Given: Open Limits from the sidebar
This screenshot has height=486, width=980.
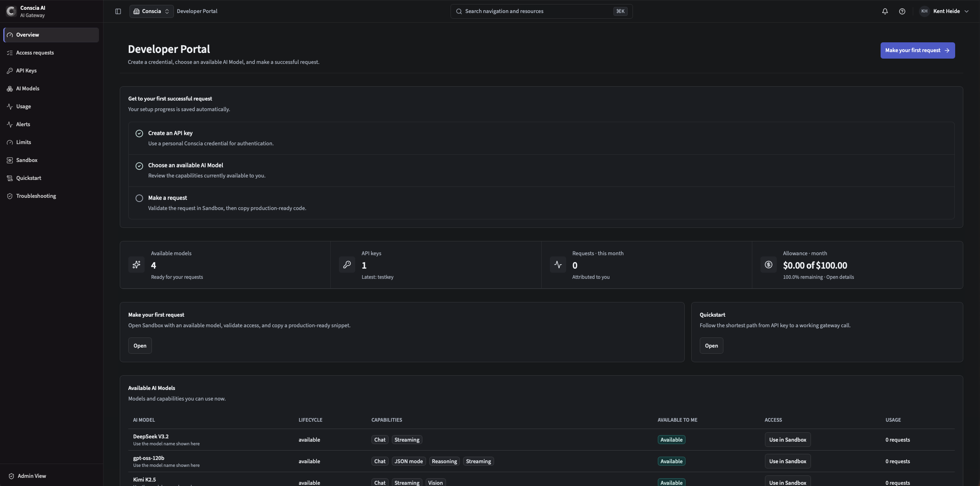Looking at the screenshot, I should tap(51, 142).
